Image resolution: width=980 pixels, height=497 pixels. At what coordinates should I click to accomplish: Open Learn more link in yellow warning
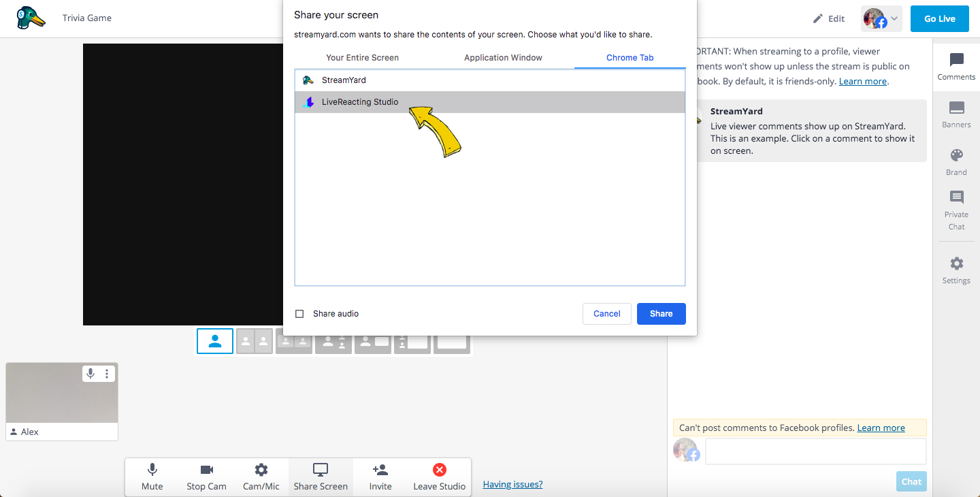click(881, 428)
